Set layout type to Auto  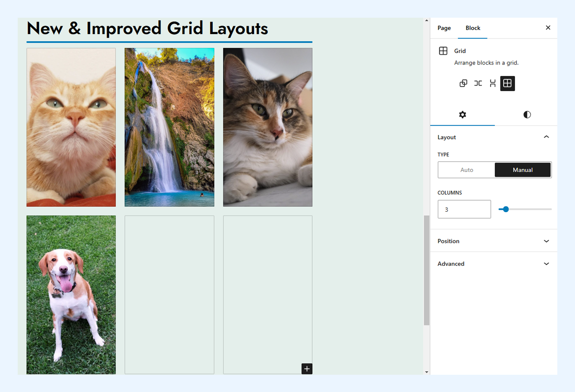click(467, 170)
